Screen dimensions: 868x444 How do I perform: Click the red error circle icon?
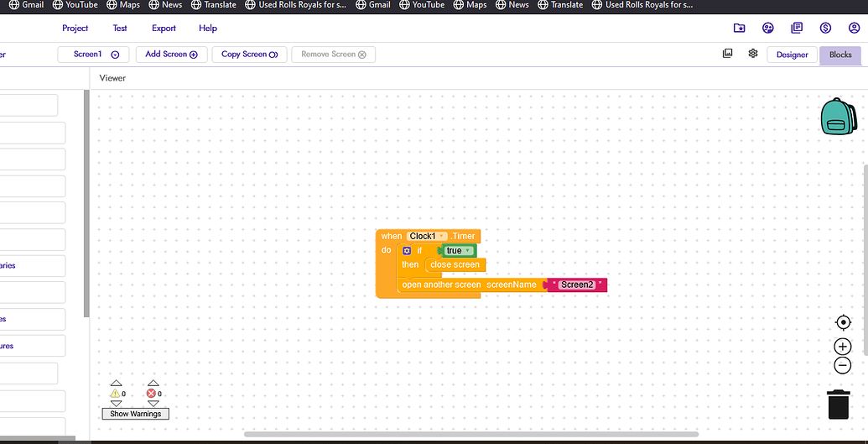pos(151,394)
